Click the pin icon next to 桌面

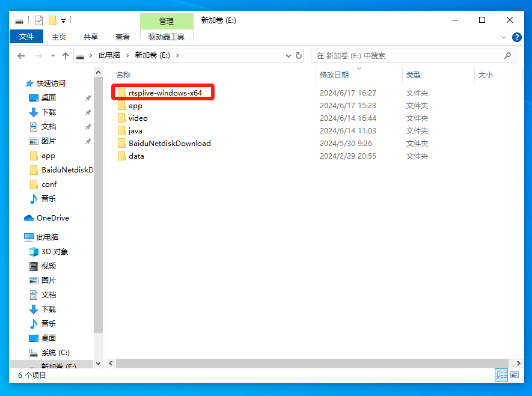(88, 98)
